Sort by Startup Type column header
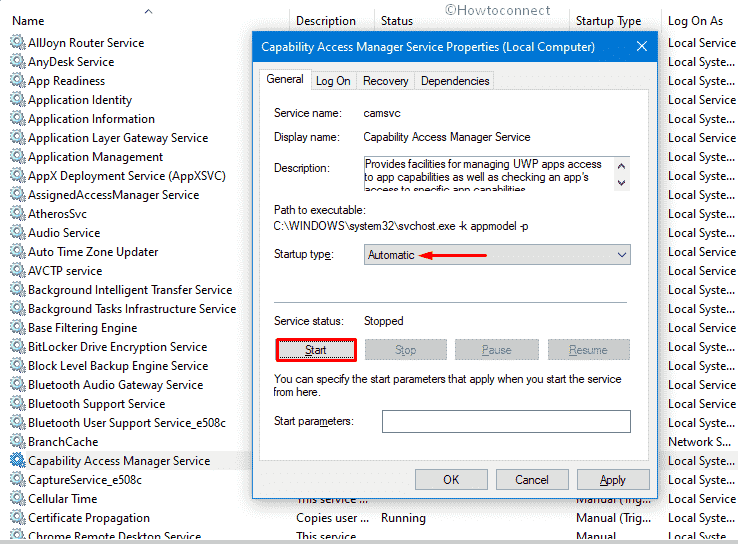Viewport: 738px width, 544px height. click(608, 21)
